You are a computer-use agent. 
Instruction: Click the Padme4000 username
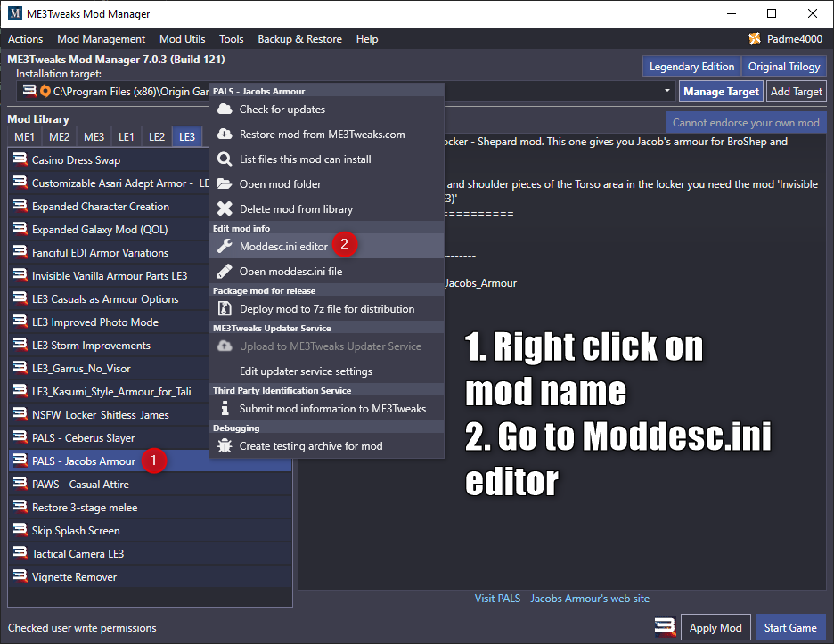pyautogui.click(x=795, y=39)
